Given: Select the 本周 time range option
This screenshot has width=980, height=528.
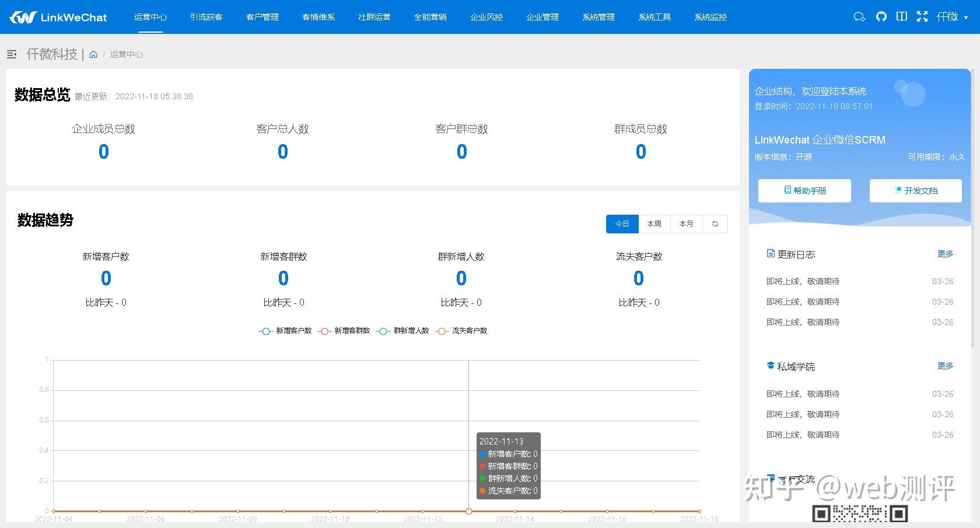Looking at the screenshot, I should (654, 223).
